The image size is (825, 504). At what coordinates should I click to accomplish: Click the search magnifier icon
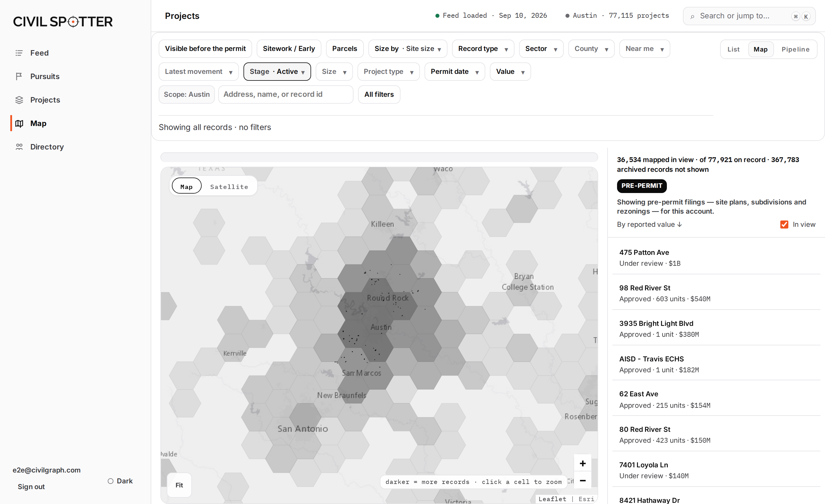pos(692,16)
